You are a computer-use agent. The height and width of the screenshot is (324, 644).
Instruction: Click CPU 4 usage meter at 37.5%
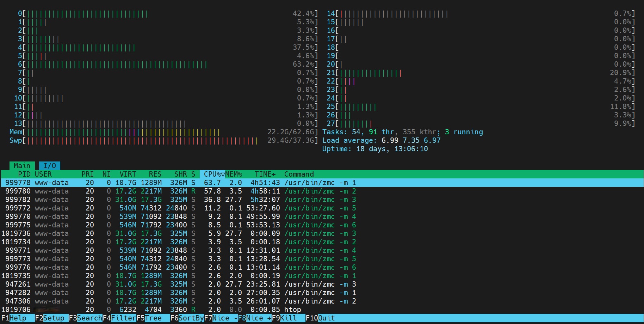(168, 47)
